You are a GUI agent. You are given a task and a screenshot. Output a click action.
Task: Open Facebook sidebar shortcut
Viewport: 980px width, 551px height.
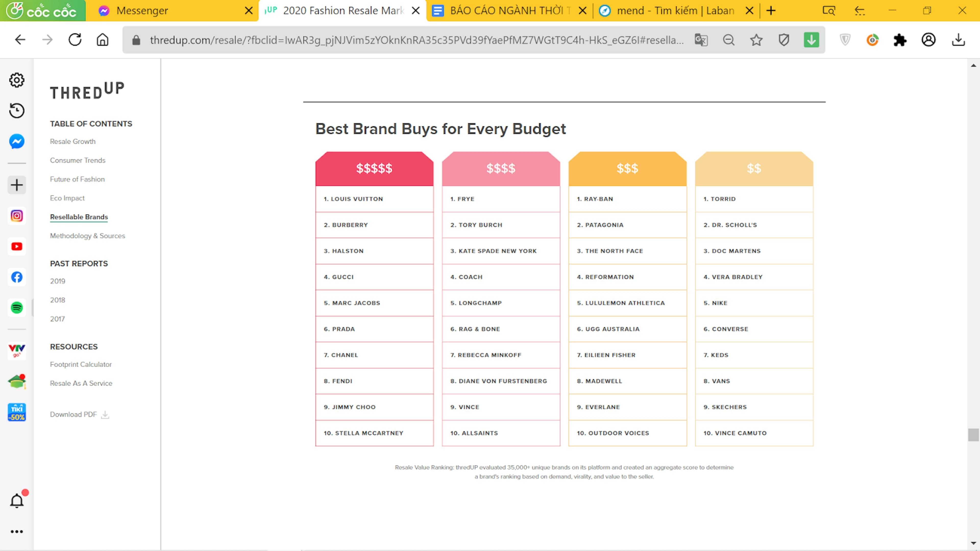[17, 277]
